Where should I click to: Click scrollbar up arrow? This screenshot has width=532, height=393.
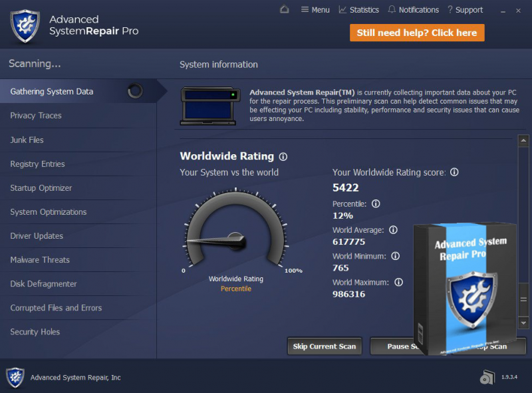pos(523,140)
